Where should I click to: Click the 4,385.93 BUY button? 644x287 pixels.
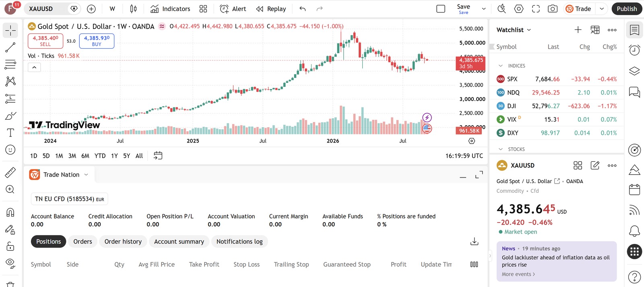point(97,41)
